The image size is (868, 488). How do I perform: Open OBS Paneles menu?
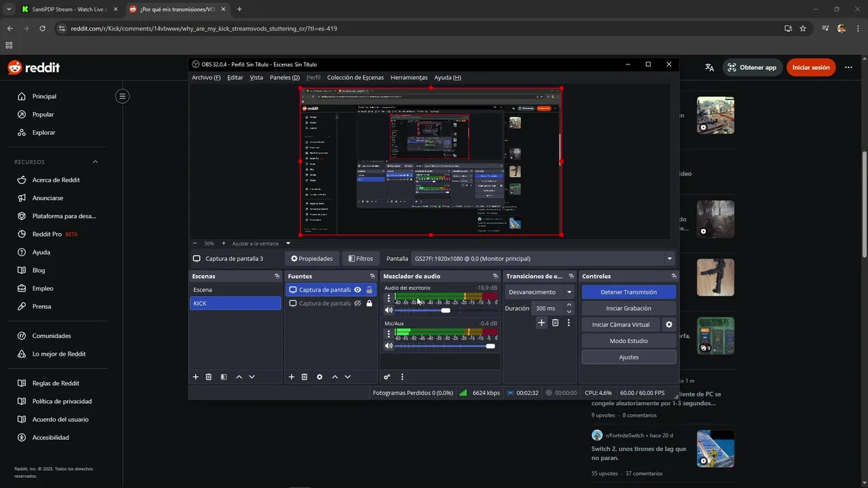pyautogui.click(x=285, y=77)
